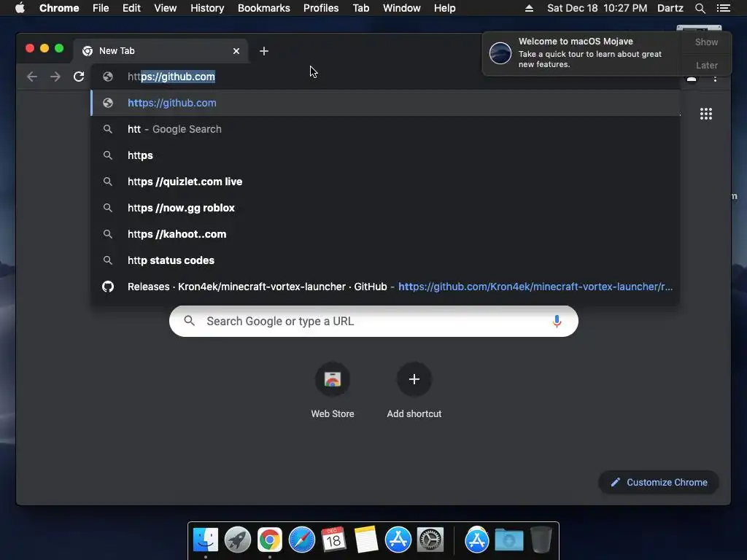Open Safari from the Dock
The height and width of the screenshot is (560, 747).
coord(302,540)
